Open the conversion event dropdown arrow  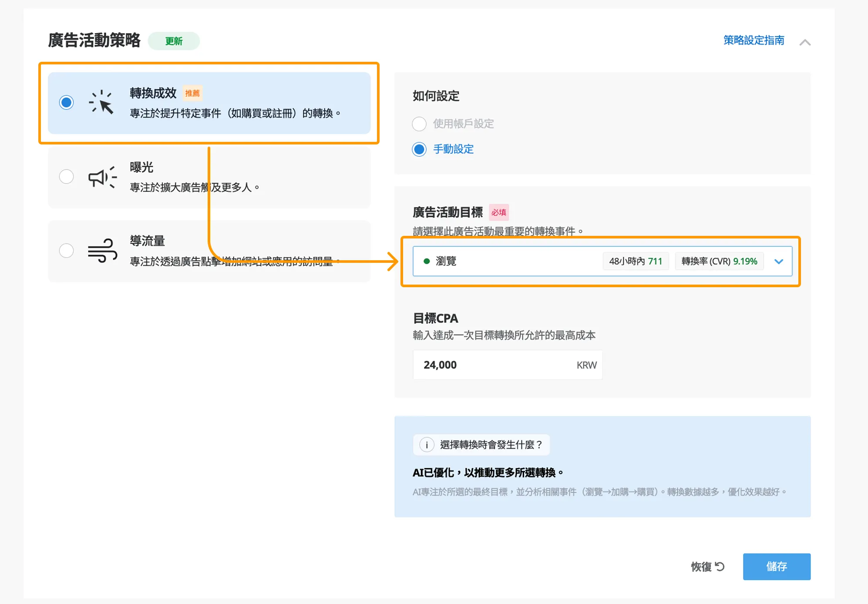[x=779, y=262]
